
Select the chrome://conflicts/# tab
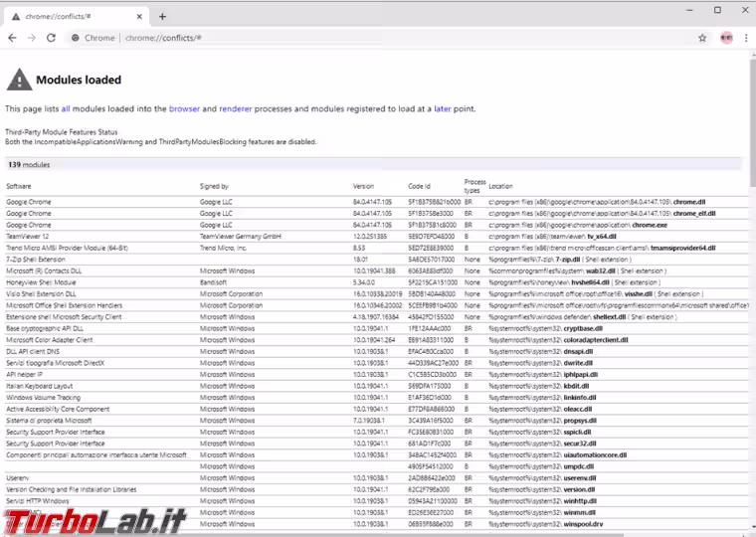pyautogui.click(x=70, y=16)
